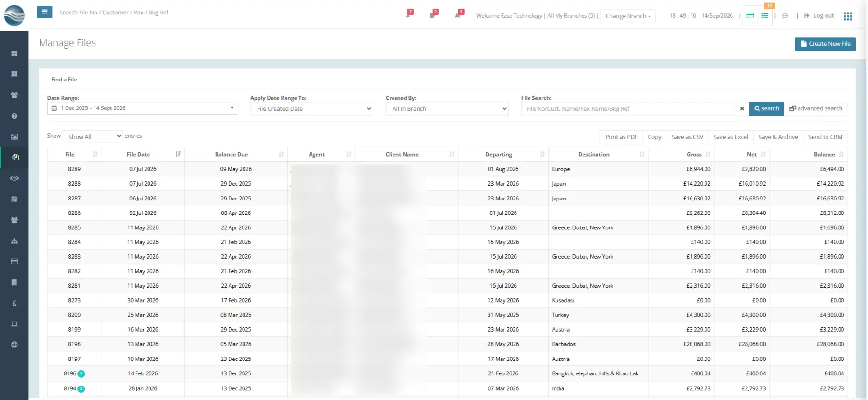Screen dimensions: 868x400
Task: Clear file search with the X icon
Action: [x=742, y=109]
